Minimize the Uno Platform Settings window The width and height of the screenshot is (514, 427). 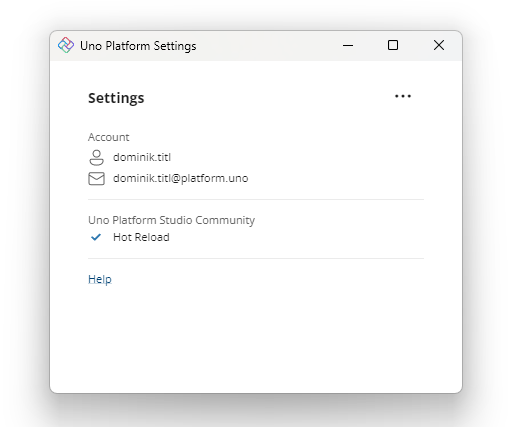click(348, 45)
